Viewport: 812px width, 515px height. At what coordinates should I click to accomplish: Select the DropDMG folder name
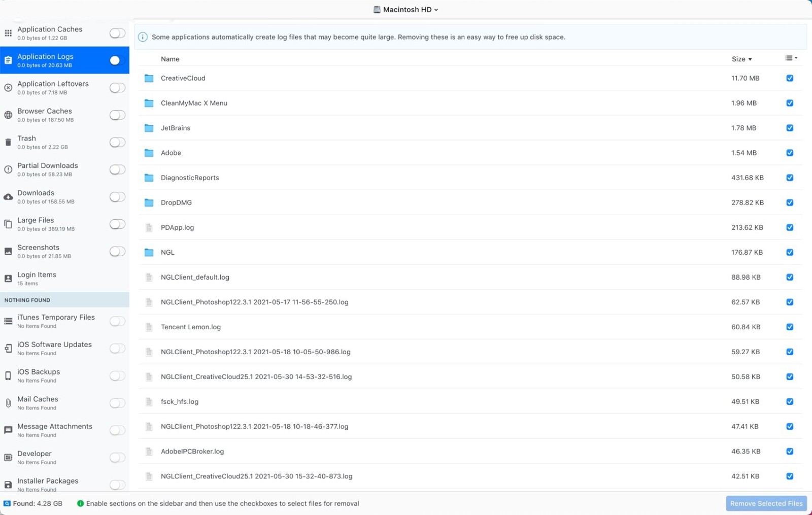click(x=176, y=202)
